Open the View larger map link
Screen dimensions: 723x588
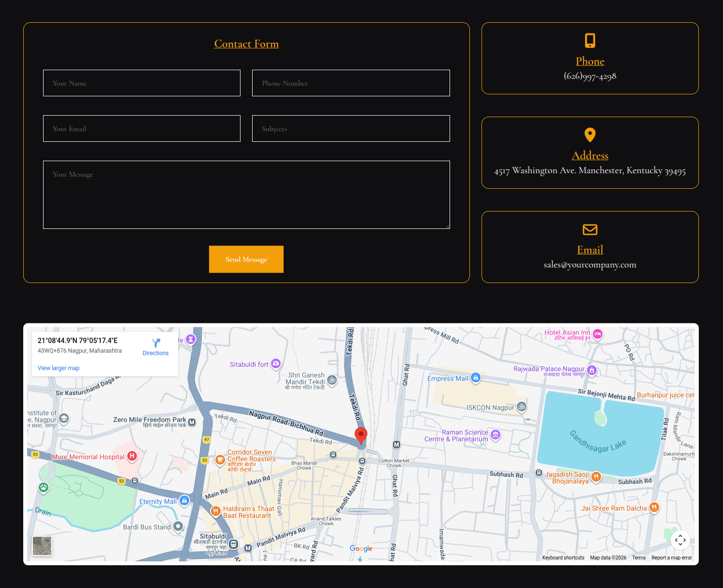coord(59,368)
